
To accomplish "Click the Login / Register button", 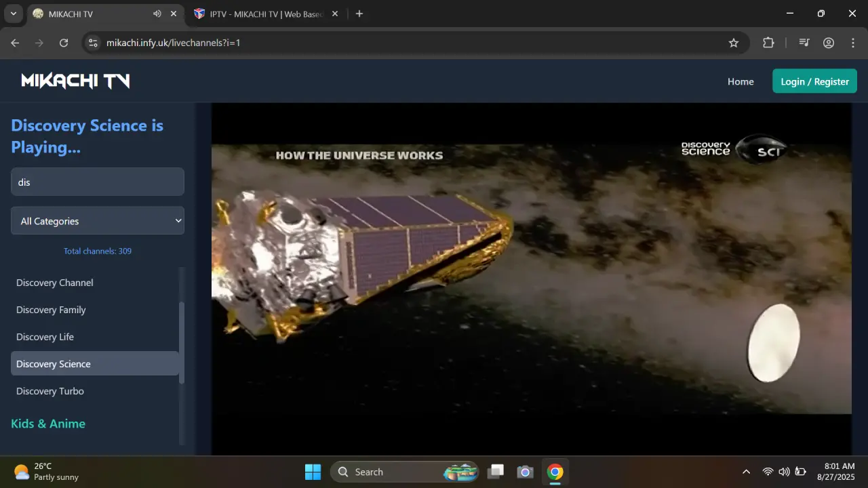I will [x=814, y=81].
